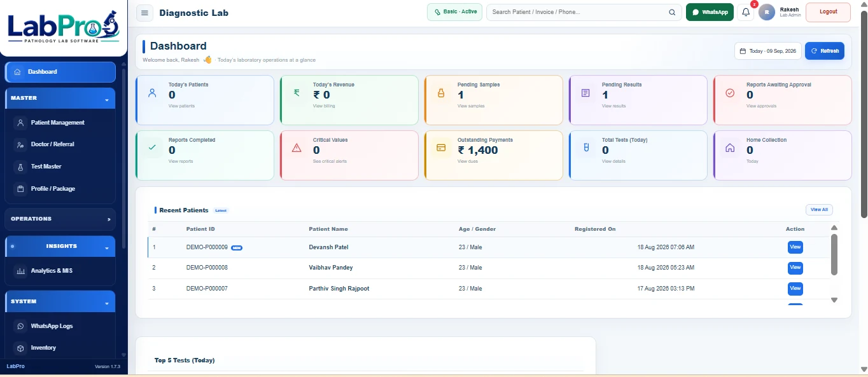Screen dimensions: 868x377
Task: Click View All in Recent Patients
Action: click(x=819, y=210)
